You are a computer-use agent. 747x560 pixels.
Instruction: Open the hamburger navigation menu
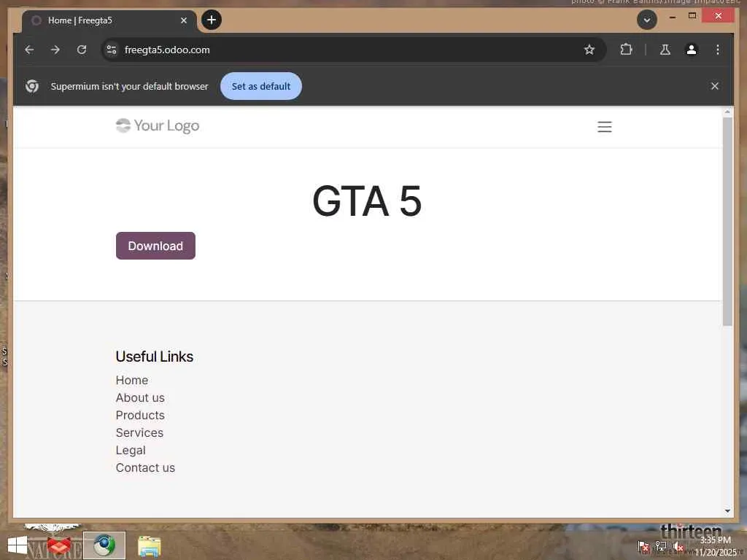click(x=605, y=127)
